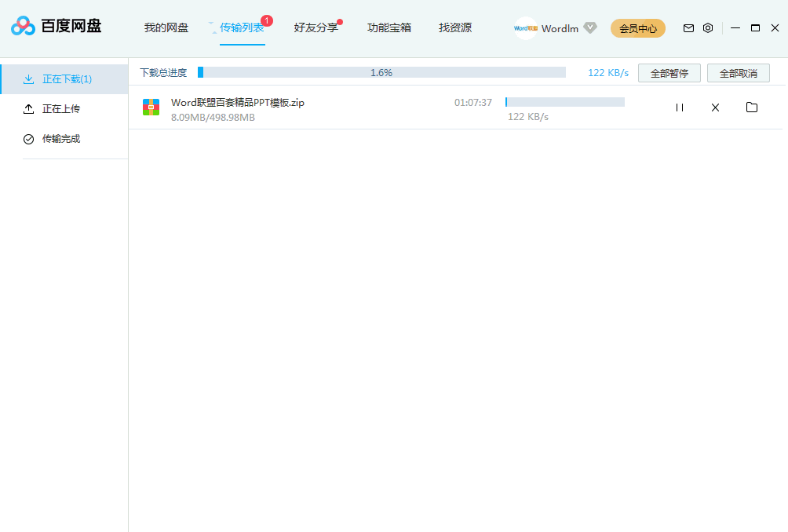Click the Wordlm user avatar
The image size is (788, 532).
click(525, 28)
